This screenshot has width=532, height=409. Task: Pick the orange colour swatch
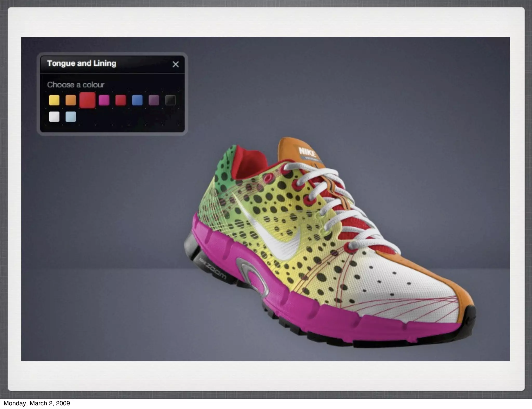tap(71, 100)
